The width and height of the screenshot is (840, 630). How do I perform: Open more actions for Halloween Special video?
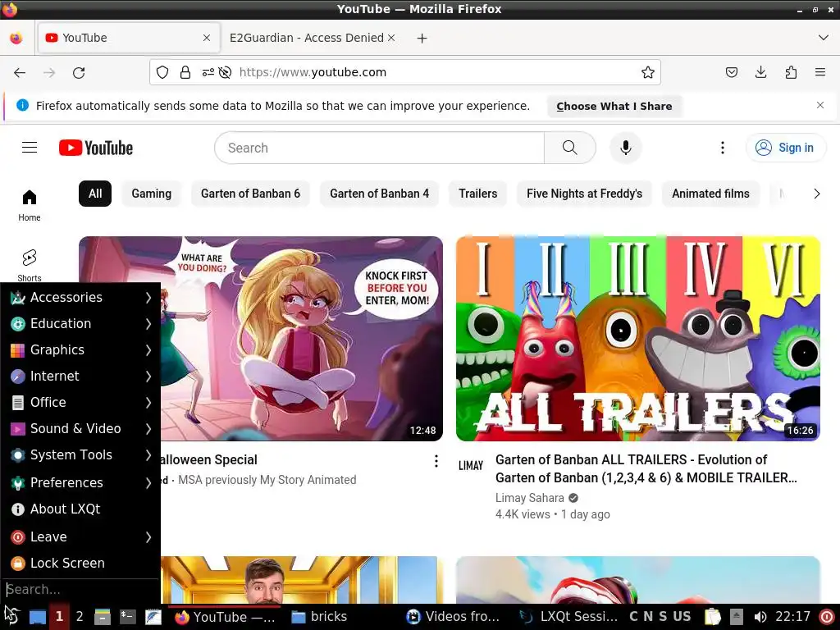tap(436, 461)
